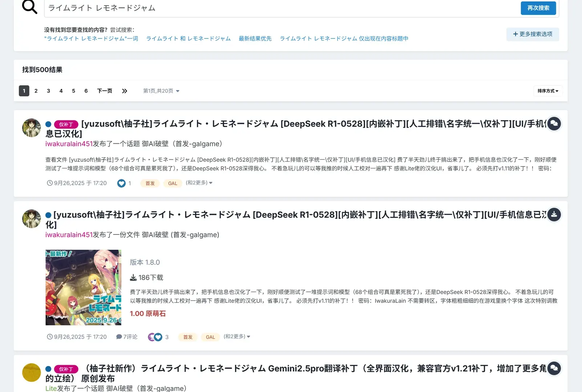Open first topic title with 仅补丁 badge
Image resolution: width=582 pixels, height=392 pixels.
[295, 128]
